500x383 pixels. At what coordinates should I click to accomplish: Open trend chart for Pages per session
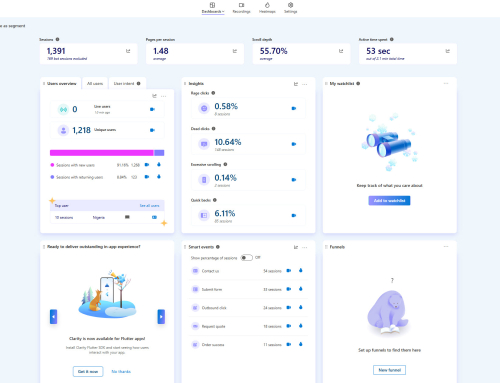pyautogui.click(x=235, y=51)
